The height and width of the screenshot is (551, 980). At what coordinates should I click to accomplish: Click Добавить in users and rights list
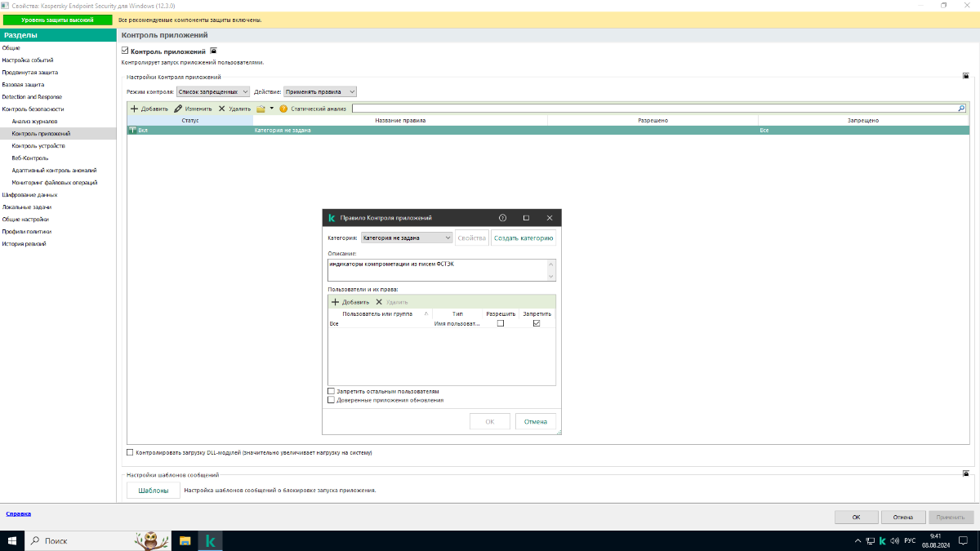(x=350, y=302)
